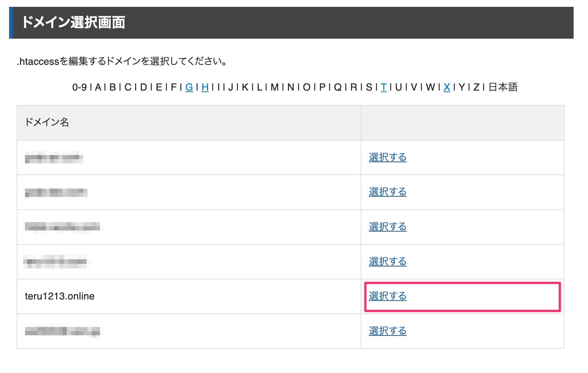588x373 pixels.
Task: Click 選択する in the first domain row
Action: coord(387,157)
